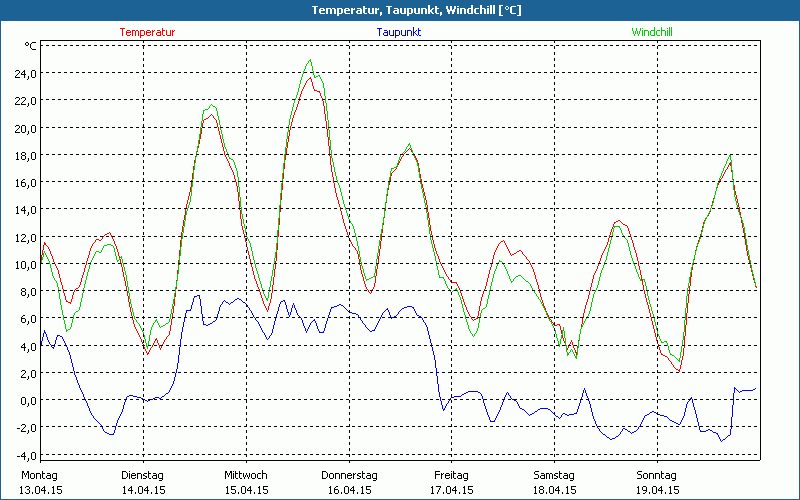Click the 12,0 y-axis value
800x500 pixels.
(x=26, y=237)
